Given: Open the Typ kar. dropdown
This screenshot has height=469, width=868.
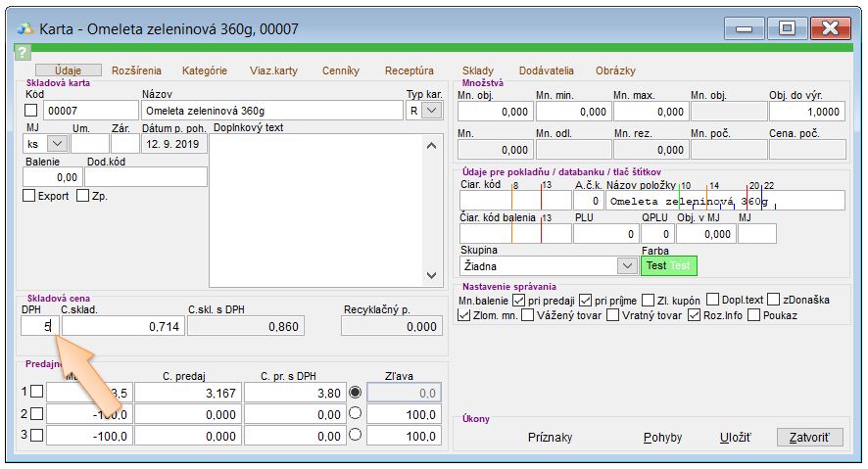Looking at the screenshot, I should pos(431,112).
